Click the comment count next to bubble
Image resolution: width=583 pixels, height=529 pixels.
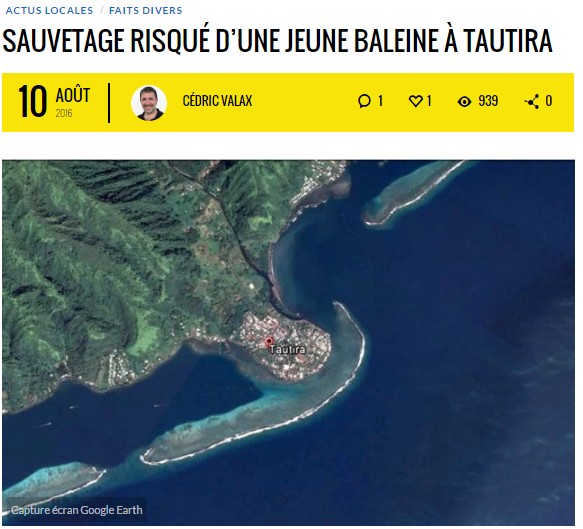tap(380, 101)
